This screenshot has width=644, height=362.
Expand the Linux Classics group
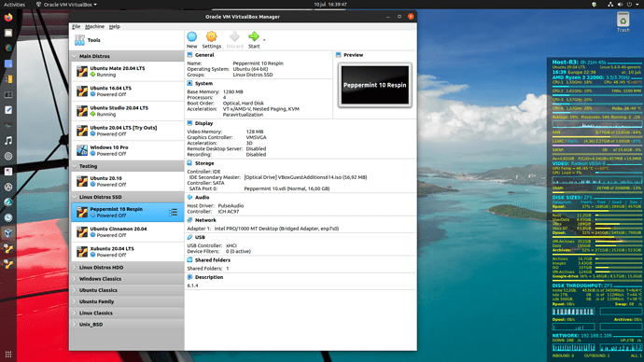[x=75, y=313]
